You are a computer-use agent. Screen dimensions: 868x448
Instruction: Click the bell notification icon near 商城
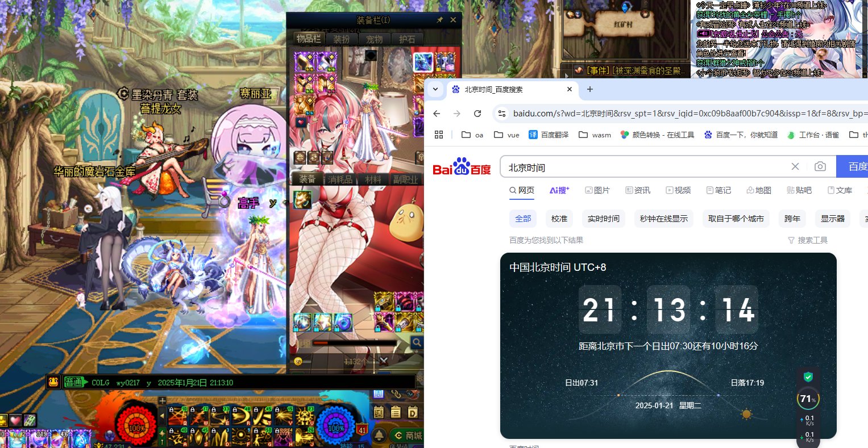pos(380,436)
